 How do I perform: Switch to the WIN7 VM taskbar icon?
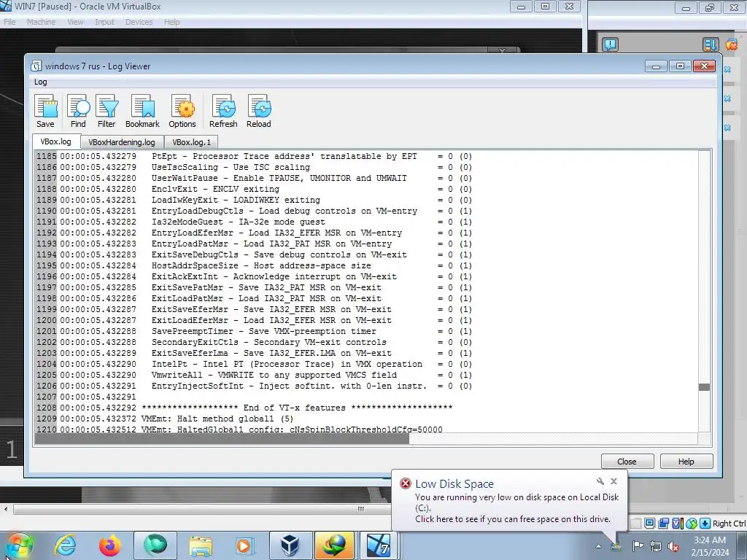tap(379, 545)
